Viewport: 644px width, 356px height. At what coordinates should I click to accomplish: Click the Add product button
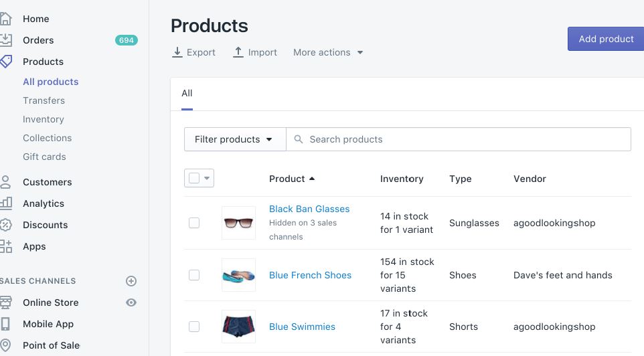point(606,39)
